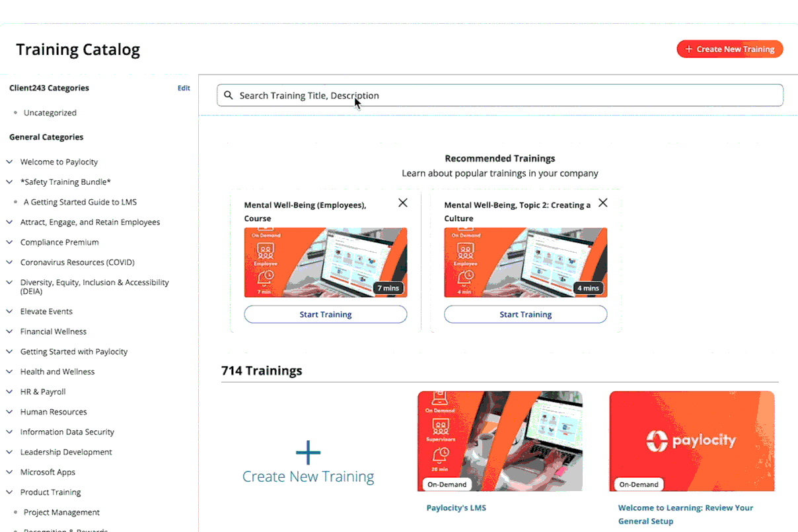The image size is (798, 532).
Task: Click the search magnifier icon
Action: tap(229, 95)
